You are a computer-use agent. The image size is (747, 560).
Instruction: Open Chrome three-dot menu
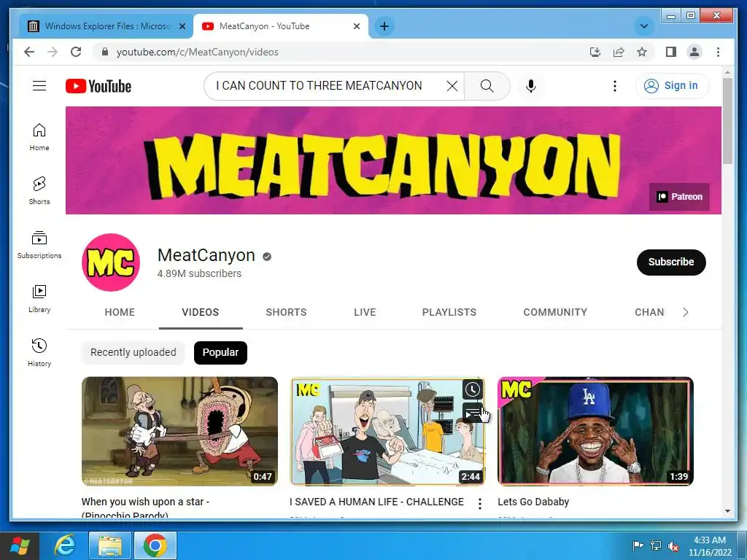click(718, 52)
